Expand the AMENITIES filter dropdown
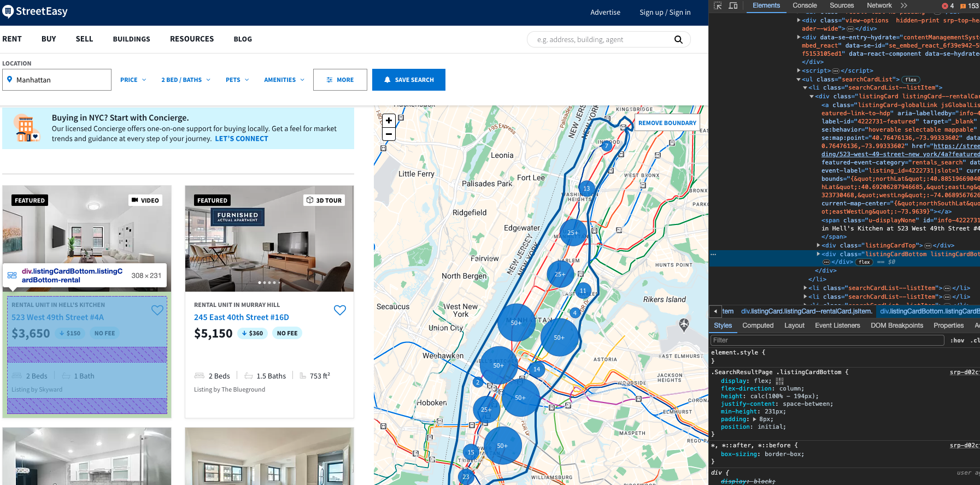The width and height of the screenshot is (980, 485). (x=284, y=80)
